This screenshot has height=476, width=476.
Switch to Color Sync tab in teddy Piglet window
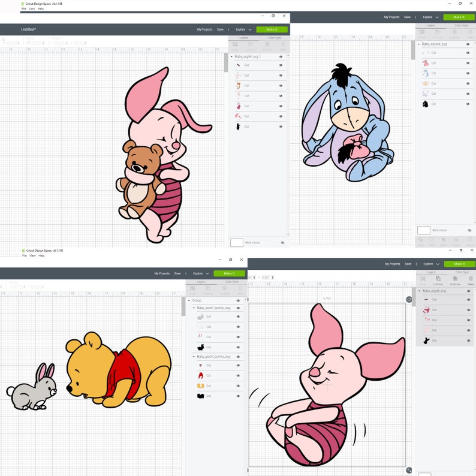(x=275, y=38)
